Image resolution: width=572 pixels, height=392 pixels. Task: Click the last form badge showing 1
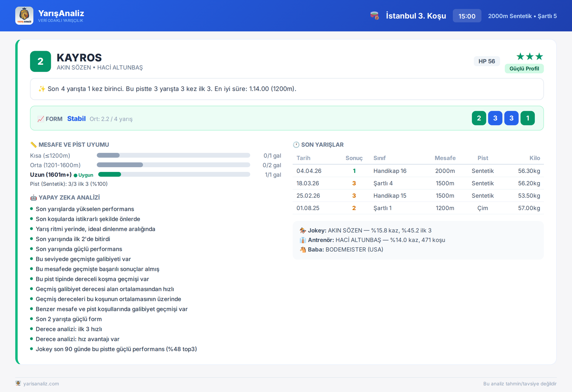point(528,118)
